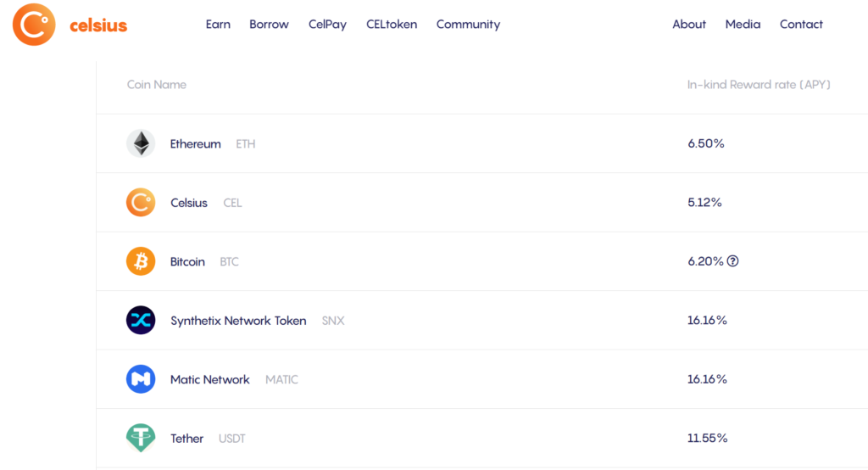Click the Bitcoin coin icon
Screen dimensions: 868x470
click(141, 261)
